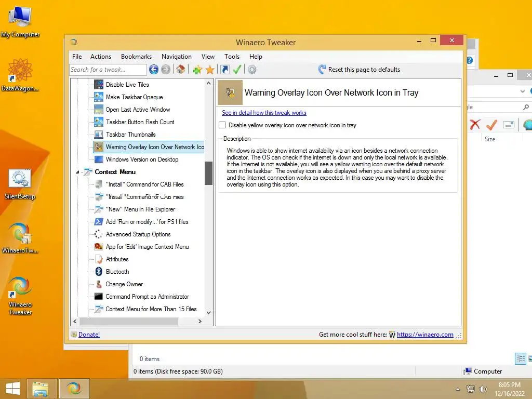Viewport: 532px width, 399px height.
Task: Click orange checkmark icon in background window
Action: tap(491, 125)
